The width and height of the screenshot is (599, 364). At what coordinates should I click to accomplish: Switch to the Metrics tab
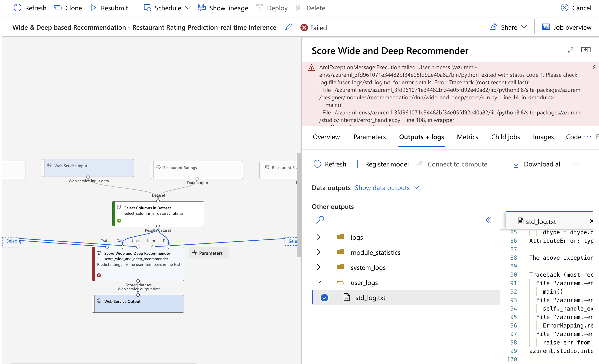[x=467, y=137]
